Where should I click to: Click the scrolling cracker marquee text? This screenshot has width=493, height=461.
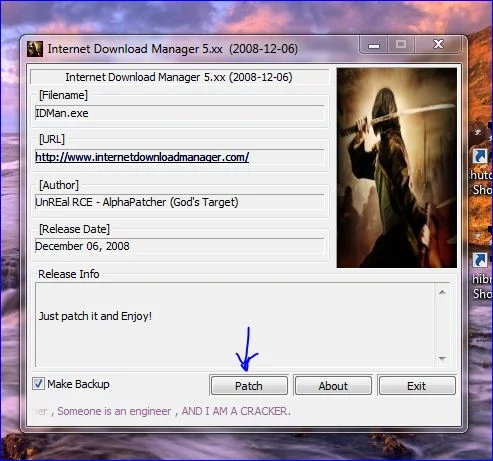[162, 411]
